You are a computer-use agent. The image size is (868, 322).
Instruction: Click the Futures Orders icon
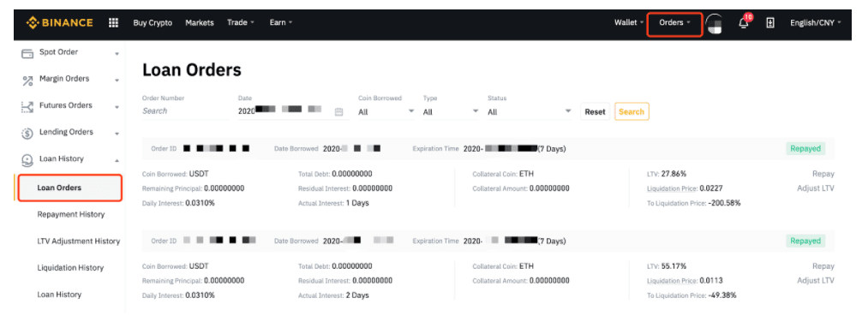[x=27, y=107]
